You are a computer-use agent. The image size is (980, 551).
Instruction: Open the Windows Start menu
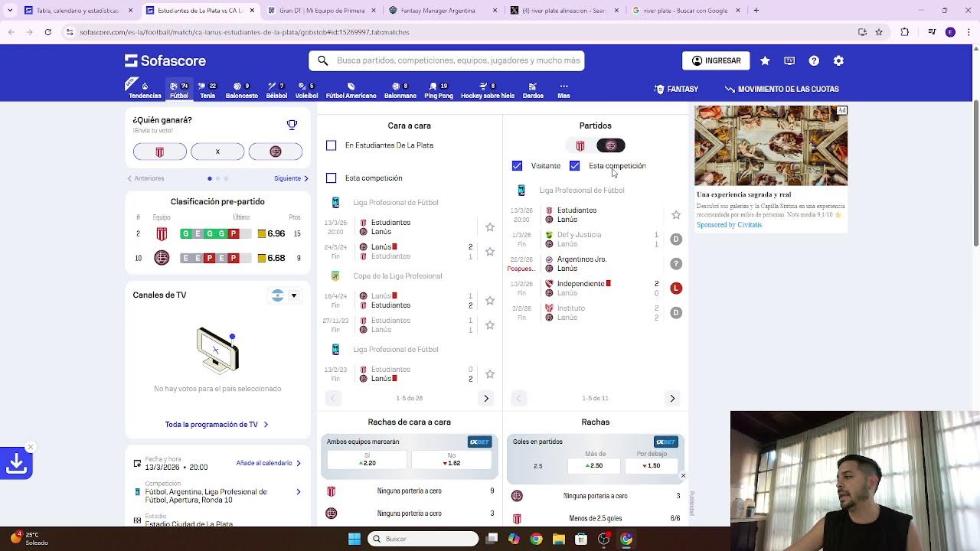354,539
